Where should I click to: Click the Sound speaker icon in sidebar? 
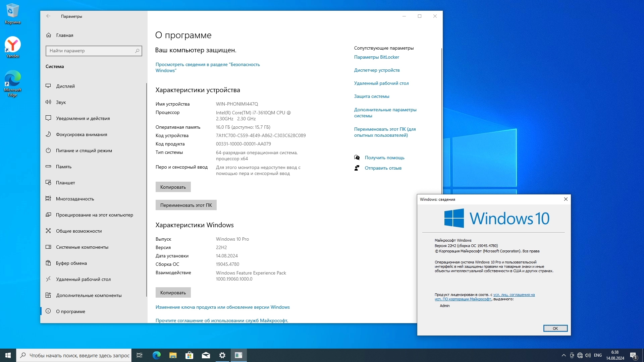pos(48,102)
